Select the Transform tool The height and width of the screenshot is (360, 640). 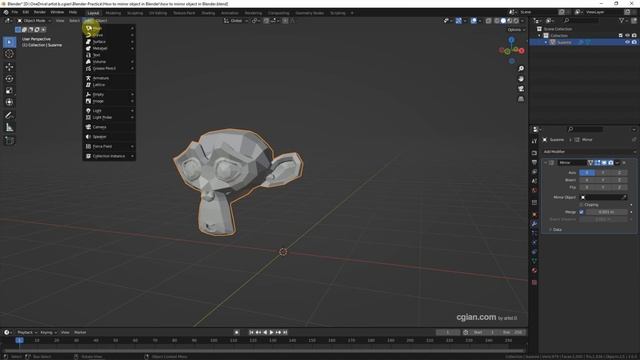pos(9,102)
